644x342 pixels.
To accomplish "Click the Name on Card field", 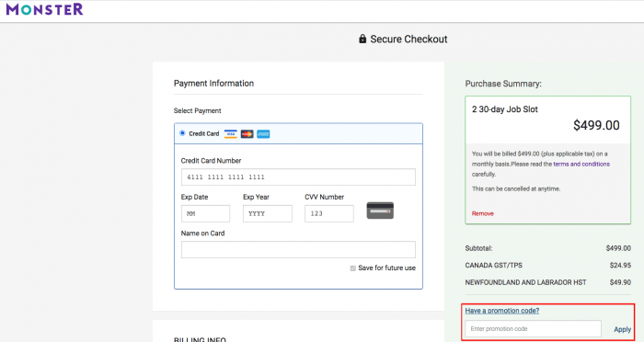I will coord(298,250).
